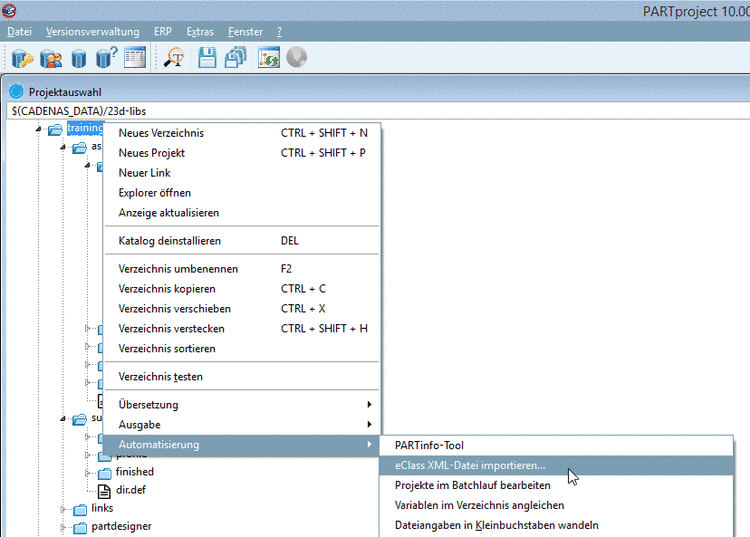Select the finished tree item
This screenshot has width=750, height=537.
point(135,472)
